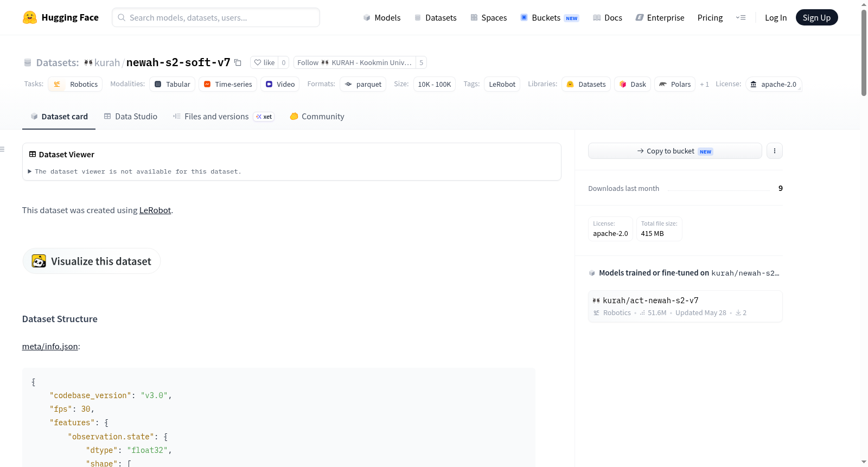Click the Copy to bucket button

click(675, 151)
